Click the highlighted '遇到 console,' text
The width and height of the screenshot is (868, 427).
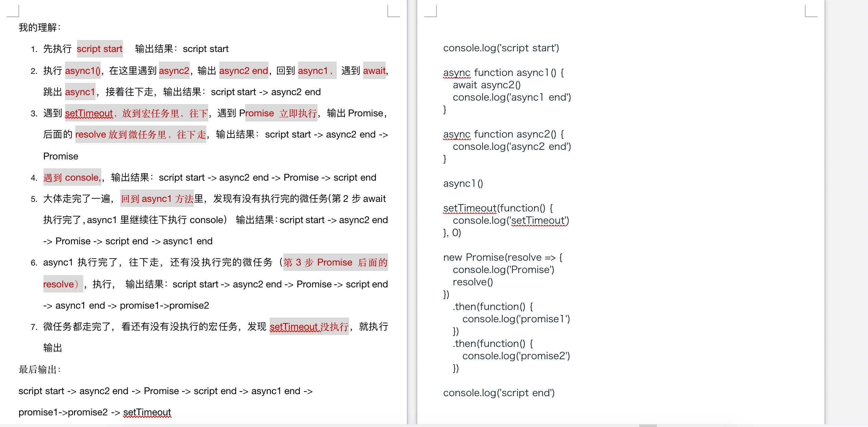[x=72, y=178]
